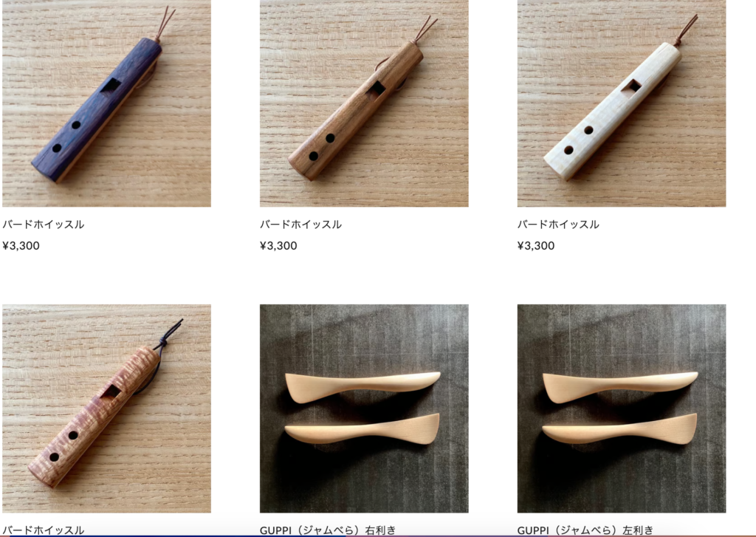Click the black cord on the curly whistle
This screenshot has width=756, height=537.
169,335
